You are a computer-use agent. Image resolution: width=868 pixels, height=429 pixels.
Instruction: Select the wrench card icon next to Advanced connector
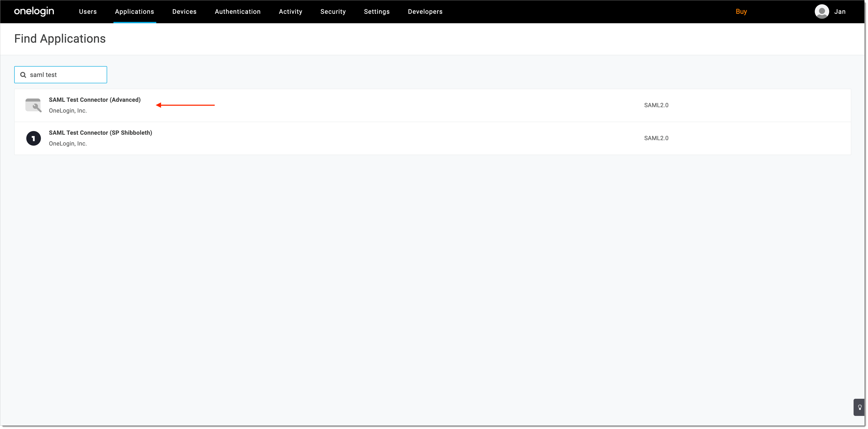[x=34, y=105]
